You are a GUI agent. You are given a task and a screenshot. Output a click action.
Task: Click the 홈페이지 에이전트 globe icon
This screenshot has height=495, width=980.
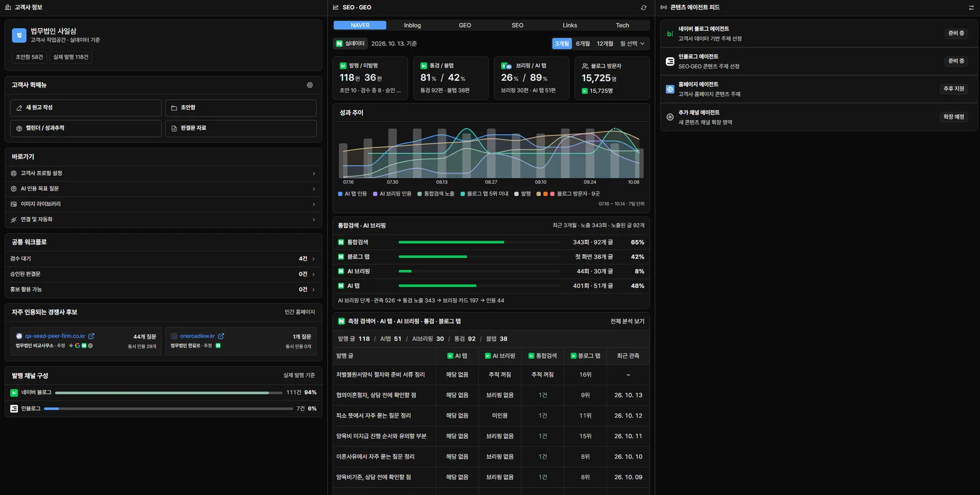click(670, 89)
